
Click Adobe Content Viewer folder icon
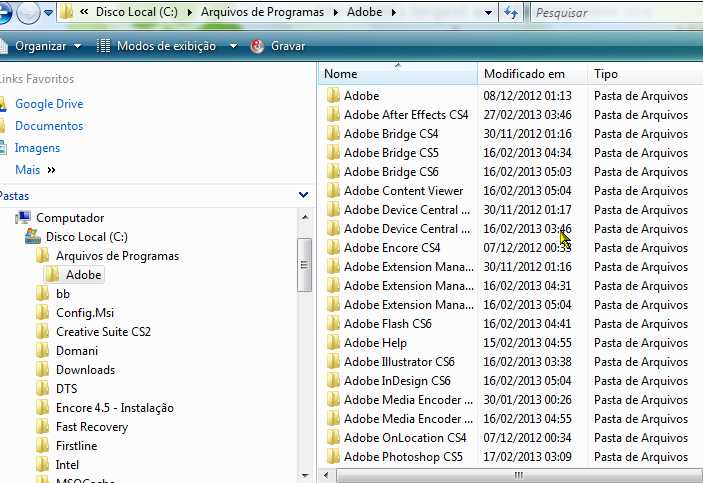[333, 191]
